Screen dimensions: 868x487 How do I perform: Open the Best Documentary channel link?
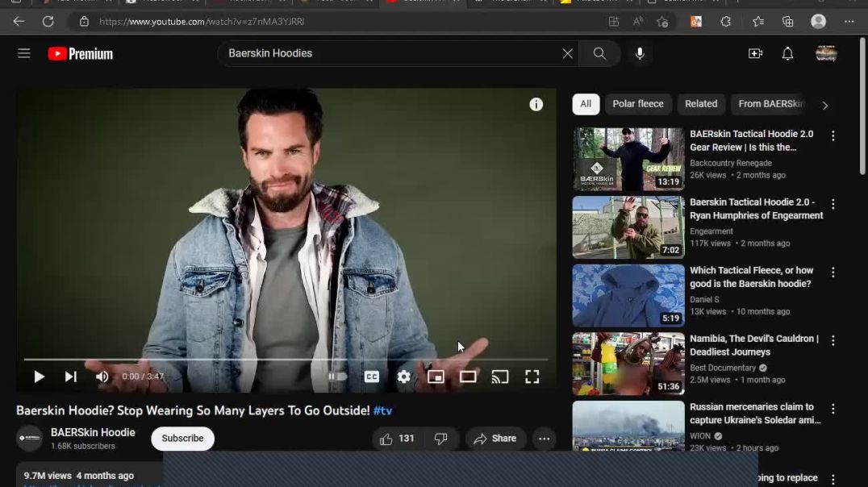[x=723, y=368]
